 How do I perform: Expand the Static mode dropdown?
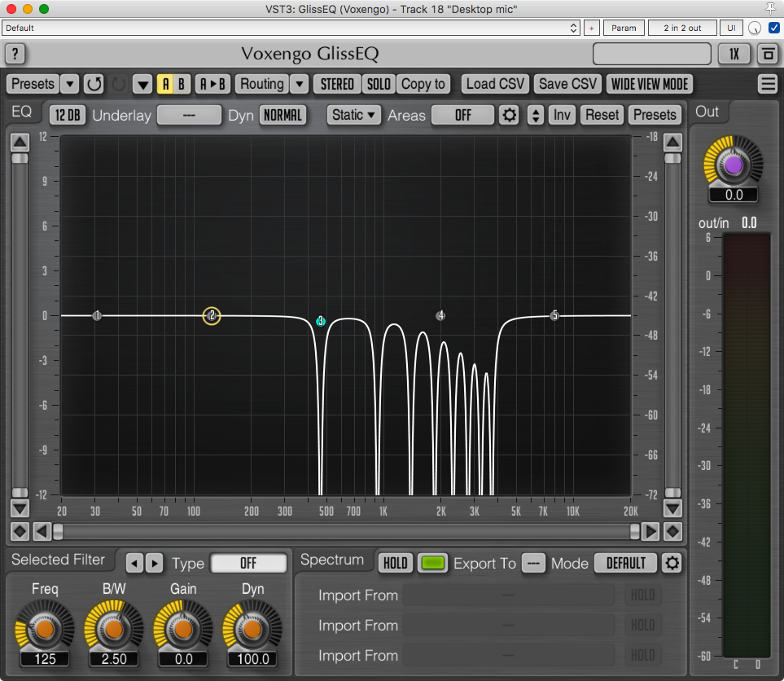click(x=355, y=115)
